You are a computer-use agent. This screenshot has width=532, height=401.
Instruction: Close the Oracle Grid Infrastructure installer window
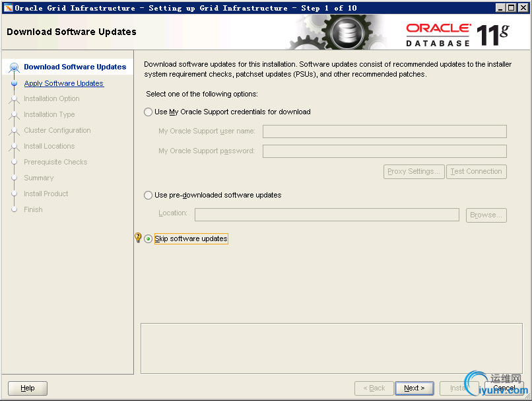(523, 8)
